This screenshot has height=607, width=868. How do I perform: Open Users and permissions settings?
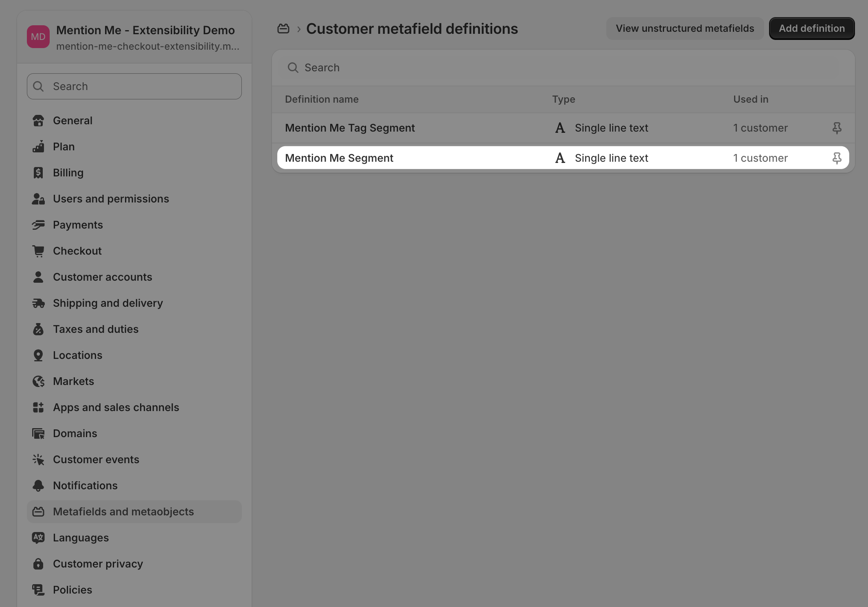pos(111,199)
